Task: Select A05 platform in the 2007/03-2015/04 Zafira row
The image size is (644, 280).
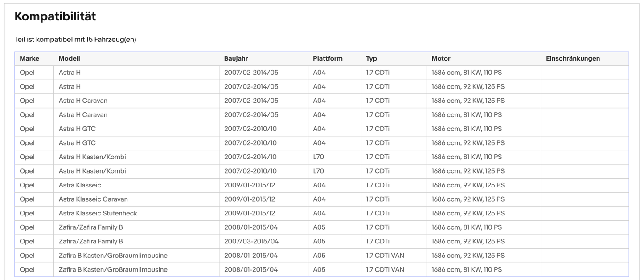Action: 319,241
